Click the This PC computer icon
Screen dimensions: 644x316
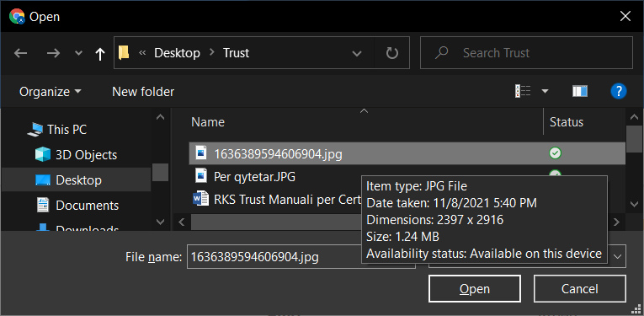[x=35, y=130]
